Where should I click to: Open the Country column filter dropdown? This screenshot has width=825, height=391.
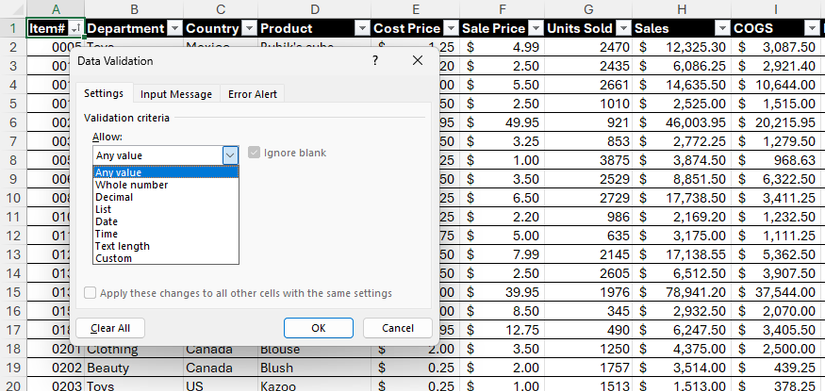[x=250, y=28]
